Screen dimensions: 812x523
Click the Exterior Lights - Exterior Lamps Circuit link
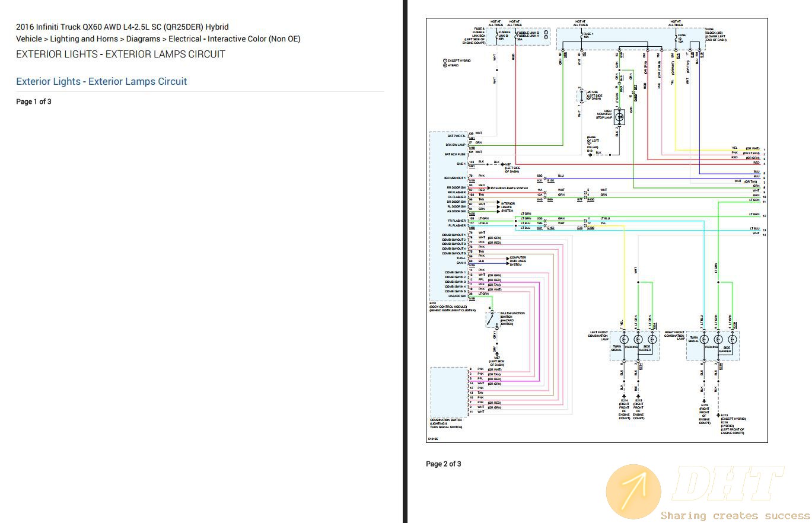tap(101, 81)
